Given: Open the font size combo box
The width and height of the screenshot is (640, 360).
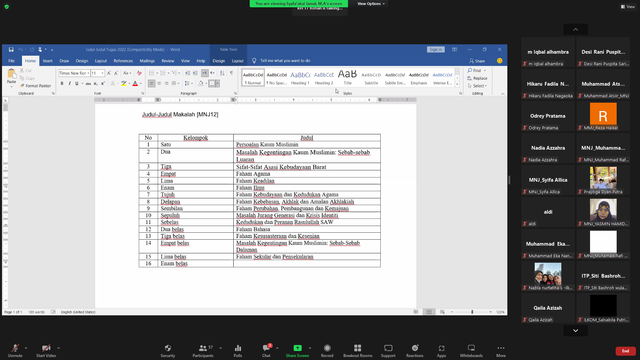Looking at the screenshot, I should 97,73.
